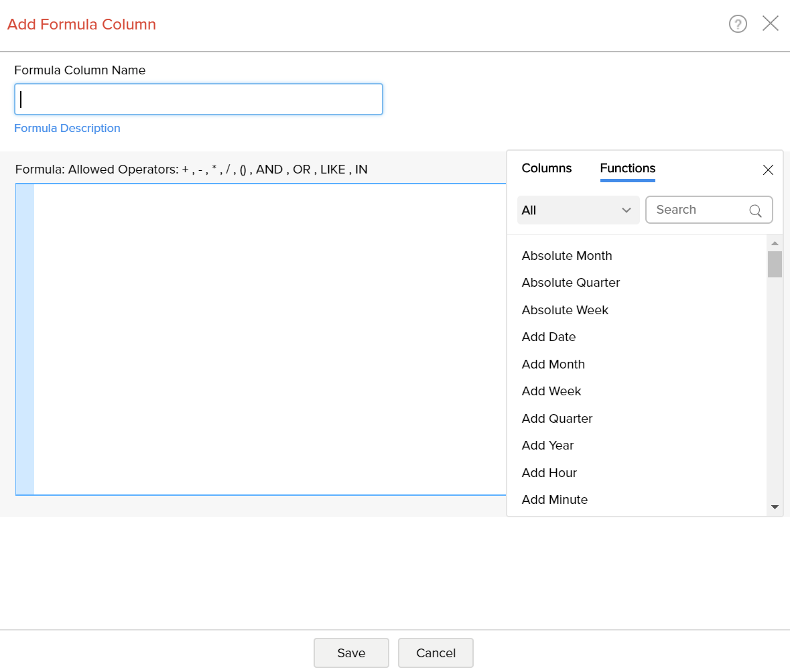The width and height of the screenshot is (790, 672).
Task: Select the Add Date function
Action: click(x=548, y=336)
